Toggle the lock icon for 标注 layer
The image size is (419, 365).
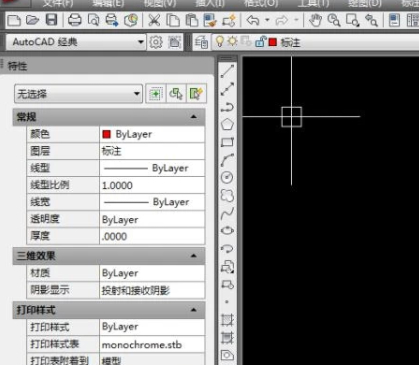pos(260,41)
